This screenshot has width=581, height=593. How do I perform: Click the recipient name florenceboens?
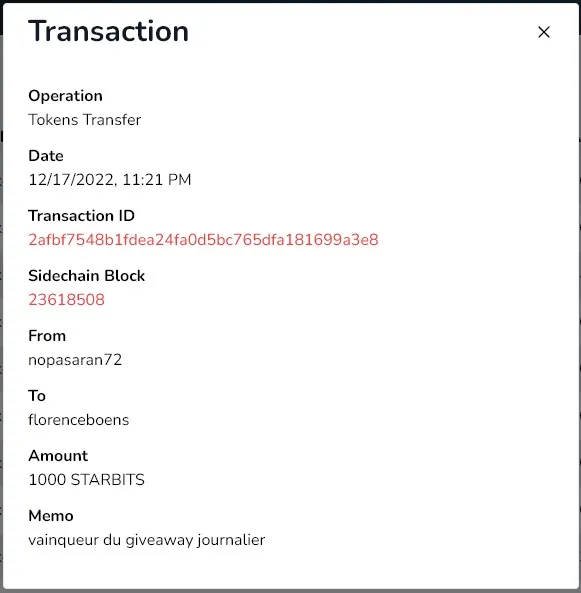[x=79, y=420]
